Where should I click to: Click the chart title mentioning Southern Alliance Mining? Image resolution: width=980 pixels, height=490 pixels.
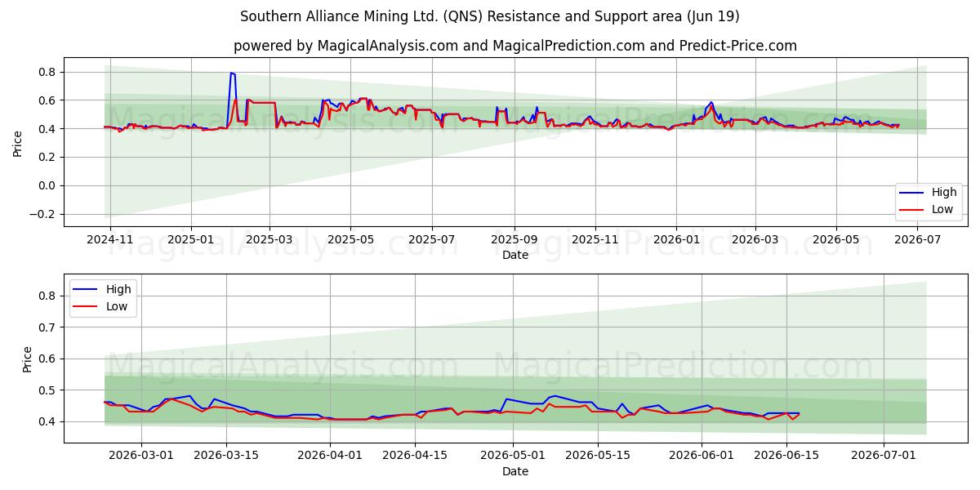pyautogui.click(x=490, y=16)
